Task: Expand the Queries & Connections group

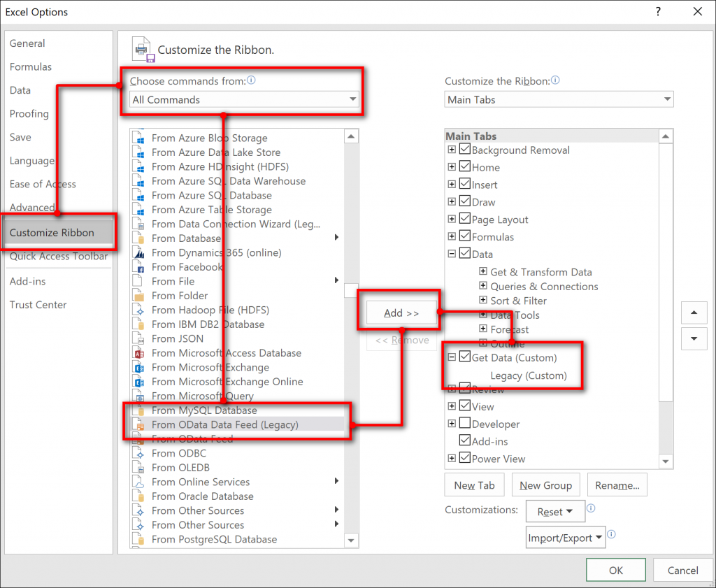Action: pos(482,286)
